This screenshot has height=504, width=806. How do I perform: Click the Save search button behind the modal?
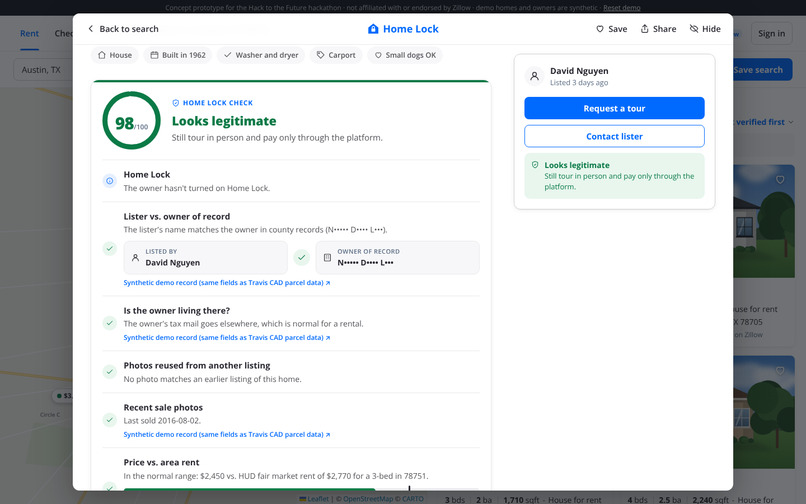[x=762, y=69]
